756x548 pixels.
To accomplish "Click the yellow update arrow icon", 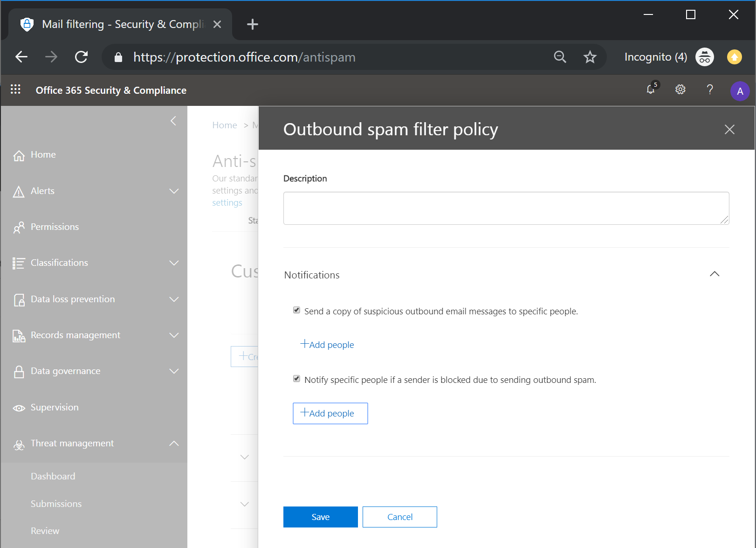I will [x=735, y=57].
